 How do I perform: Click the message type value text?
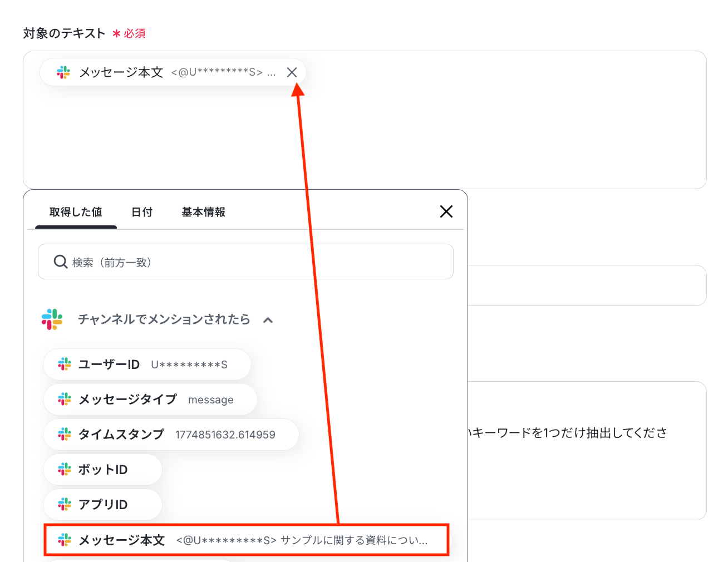pyautogui.click(x=211, y=400)
